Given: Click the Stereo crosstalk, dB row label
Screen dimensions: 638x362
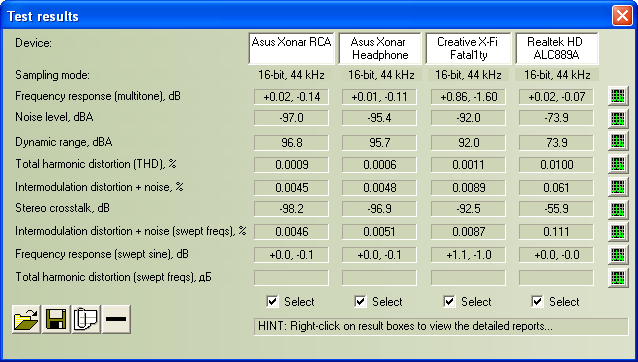Looking at the screenshot, I should coord(62,208).
